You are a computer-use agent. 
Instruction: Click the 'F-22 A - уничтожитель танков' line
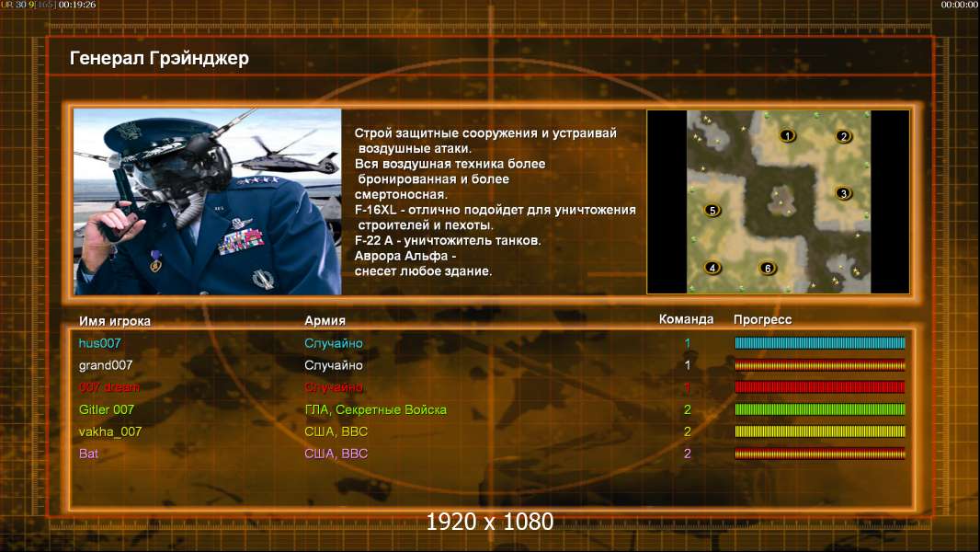(x=448, y=241)
